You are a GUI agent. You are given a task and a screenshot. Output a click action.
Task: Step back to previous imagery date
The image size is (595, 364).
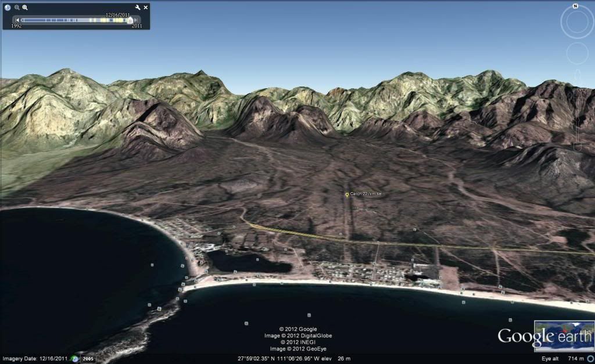[17, 20]
